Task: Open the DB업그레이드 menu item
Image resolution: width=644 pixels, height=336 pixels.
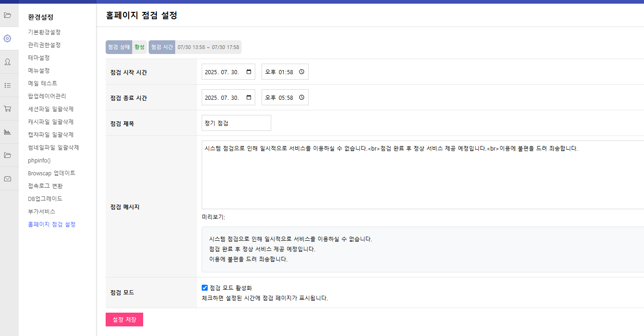Action: click(x=45, y=199)
